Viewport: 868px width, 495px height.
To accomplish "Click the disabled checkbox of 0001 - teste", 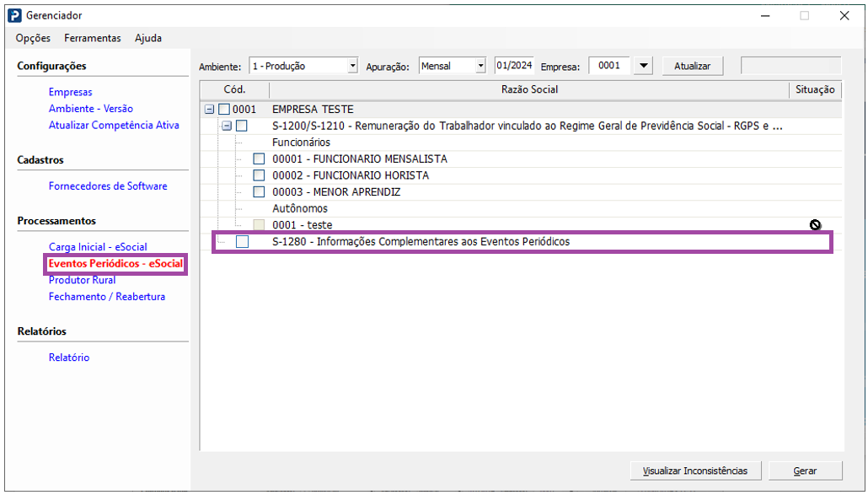I will 259,225.
